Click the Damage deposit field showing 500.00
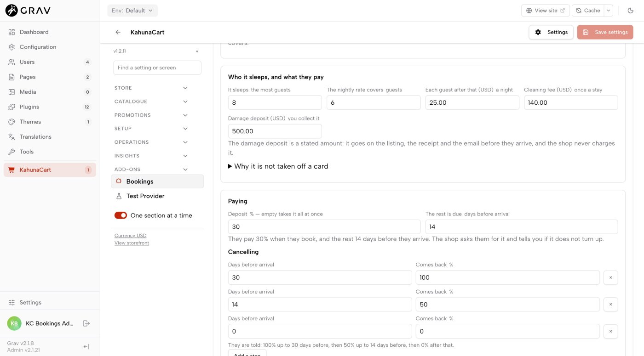Image resolution: width=644 pixels, height=356 pixels. (x=275, y=131)
